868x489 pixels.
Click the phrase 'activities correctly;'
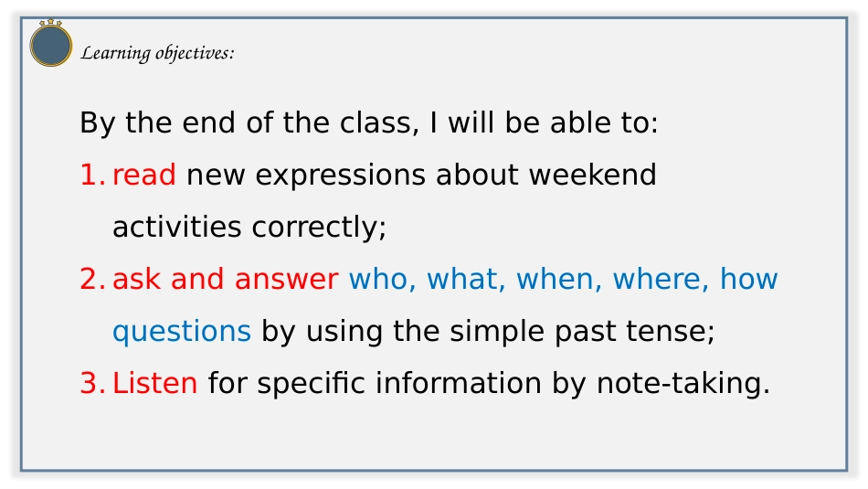[x=249, y=227]
